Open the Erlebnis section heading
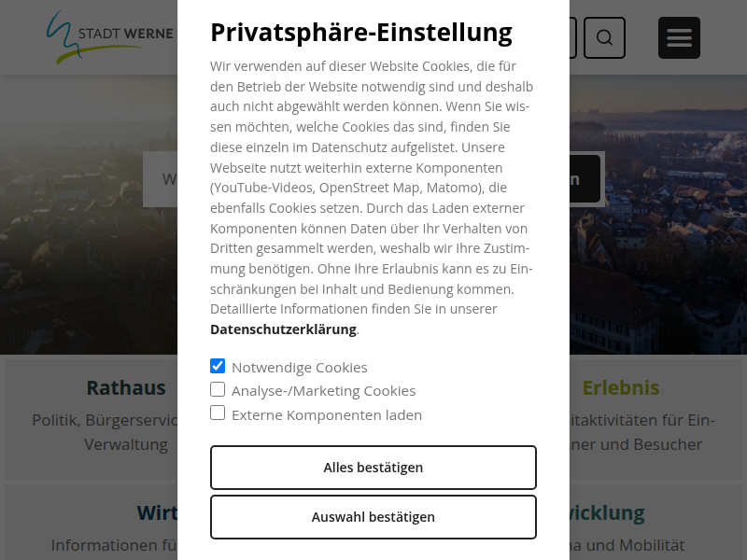The height and width of the screenshot is (560, 747). 620,387
